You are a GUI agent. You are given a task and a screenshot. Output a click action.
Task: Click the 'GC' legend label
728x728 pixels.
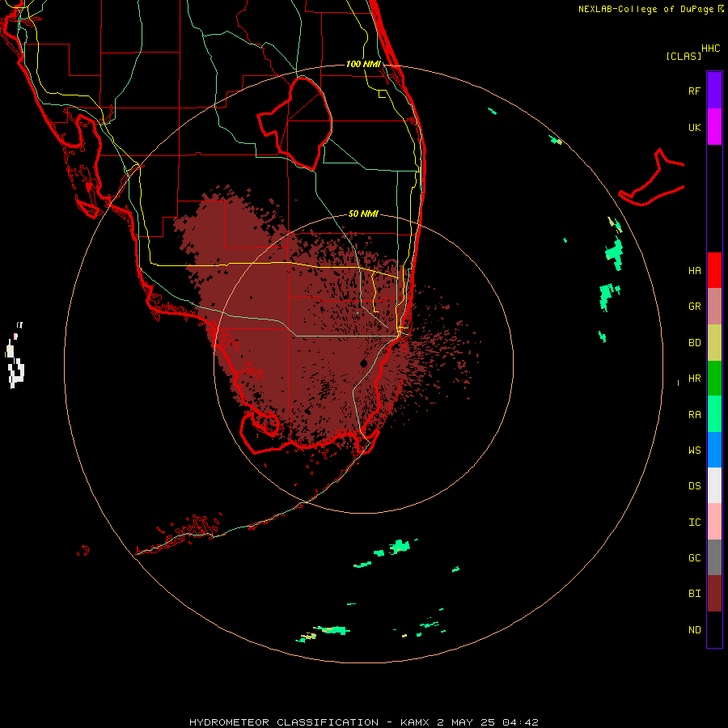click(695, 558)
